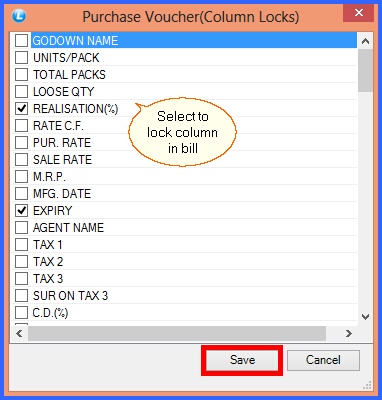Viewport: 382px width, 400px height.
Task: Select the C.D.(%) label
Action: (x=50, y=313)
